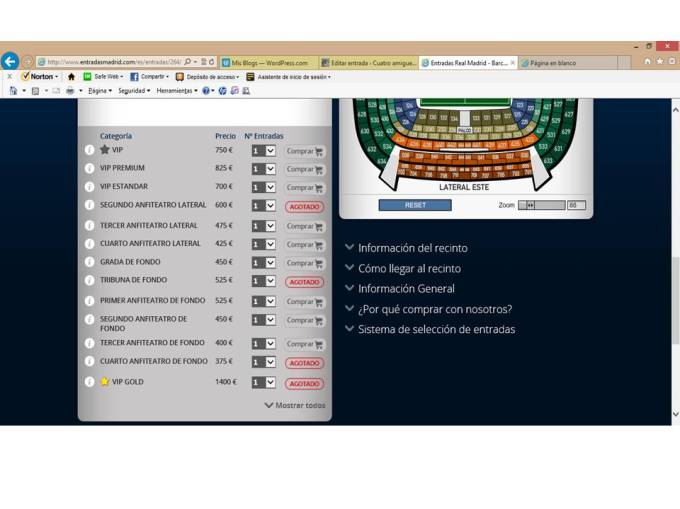Click the browser back arrow button

click(10, 61)
